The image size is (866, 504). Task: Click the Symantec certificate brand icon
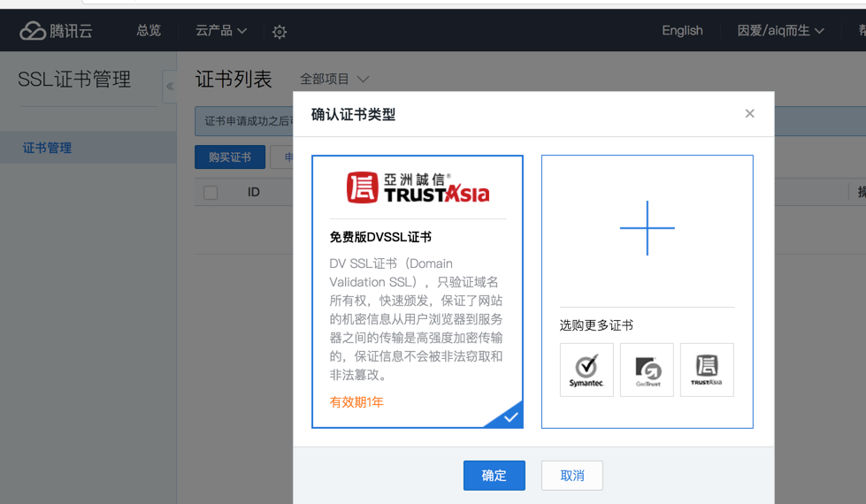[x=586, y=370]
